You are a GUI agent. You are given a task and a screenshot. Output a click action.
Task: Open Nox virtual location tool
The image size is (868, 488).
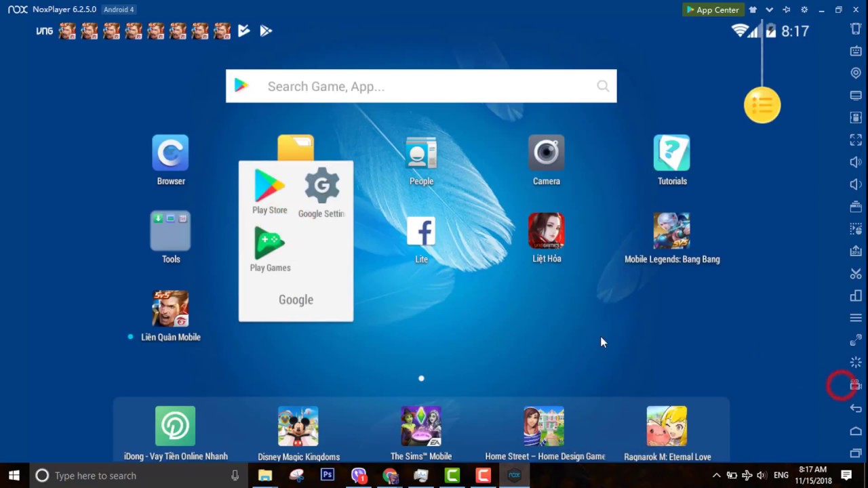pyautogui.click(x=856, y=73)
